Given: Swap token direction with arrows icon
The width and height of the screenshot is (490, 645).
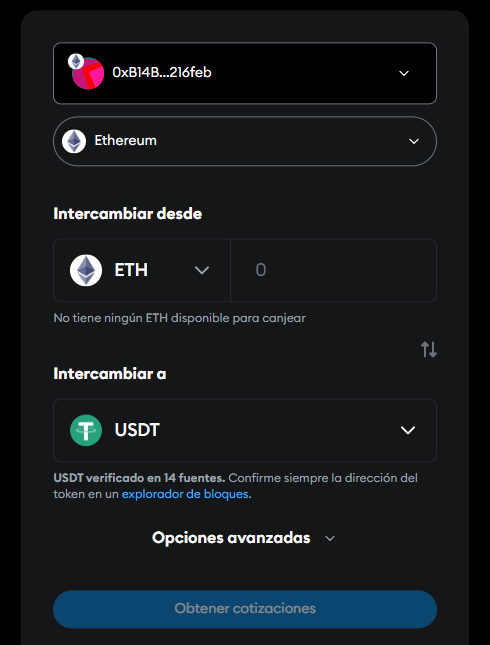Looking at the screenshot, I should (x=429, y=350).
